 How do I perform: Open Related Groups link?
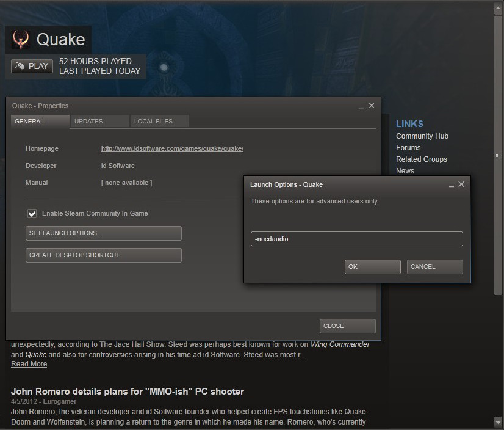pos(422,159)
